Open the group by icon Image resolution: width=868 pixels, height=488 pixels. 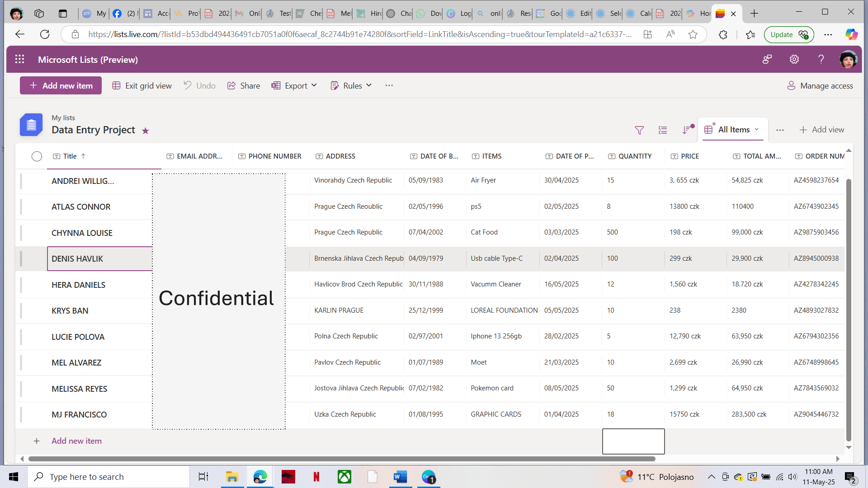click(x=663, y=130)
